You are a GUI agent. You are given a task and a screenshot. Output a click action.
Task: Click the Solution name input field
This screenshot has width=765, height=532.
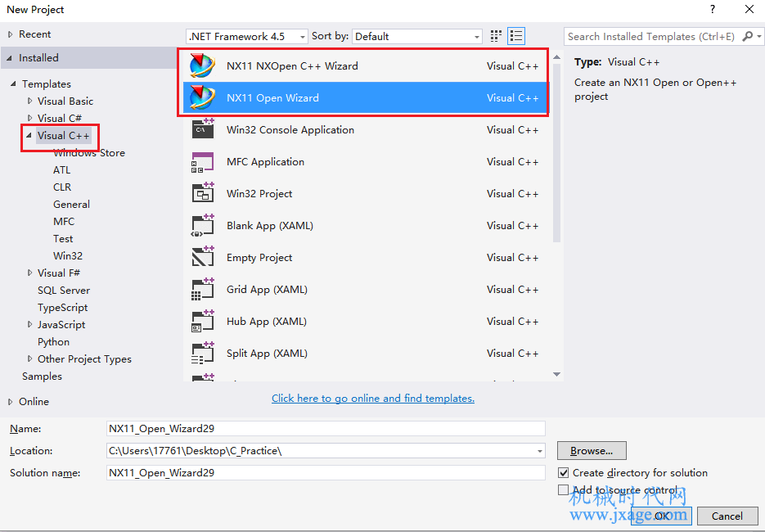[326, 472]
